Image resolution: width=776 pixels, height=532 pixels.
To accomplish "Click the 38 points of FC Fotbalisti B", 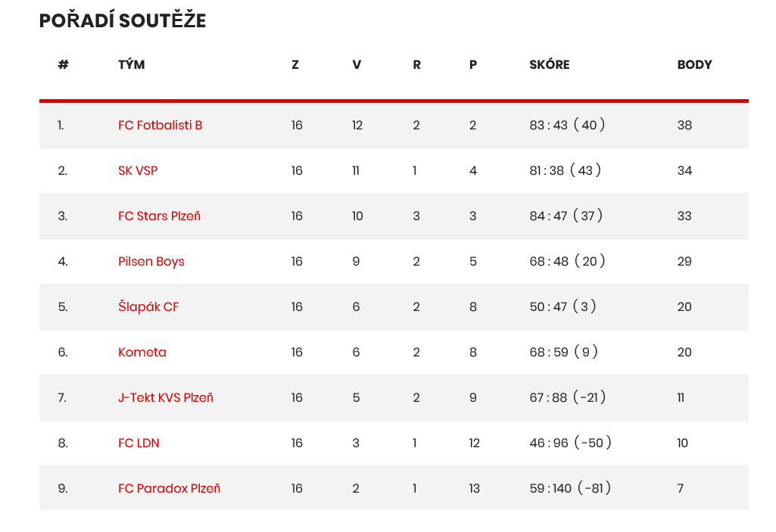I will tap(684, 125).
